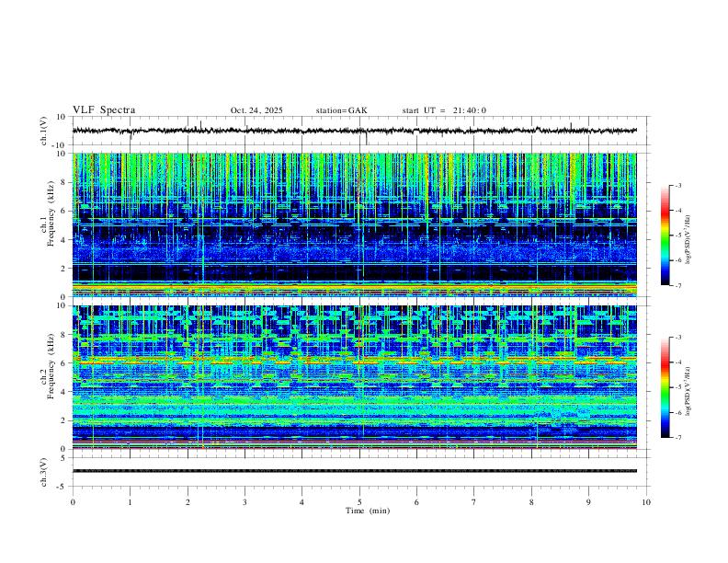This screenshot has width=728, height=563.
Task: Click the "1" tick label on the time axis
Action: [130, 502]
